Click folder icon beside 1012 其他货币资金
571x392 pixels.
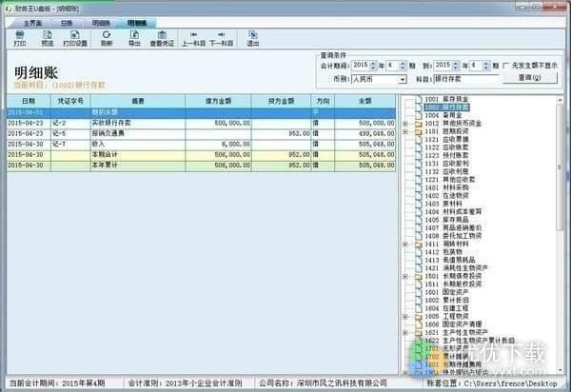pyautogui.click(x=419, y=124)
